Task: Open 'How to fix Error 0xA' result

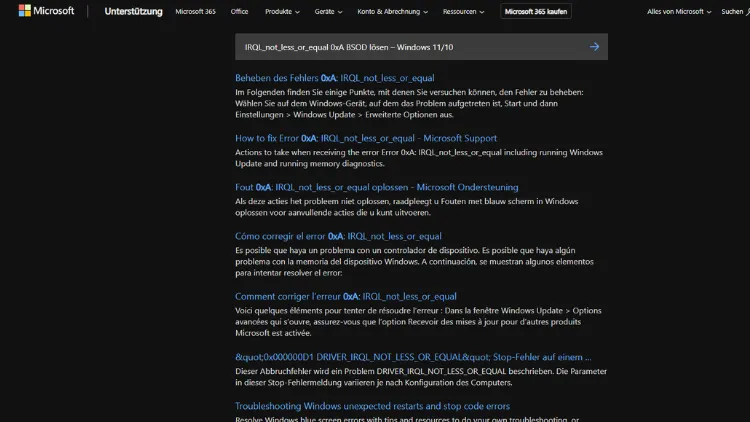Action: click(365, 138)
